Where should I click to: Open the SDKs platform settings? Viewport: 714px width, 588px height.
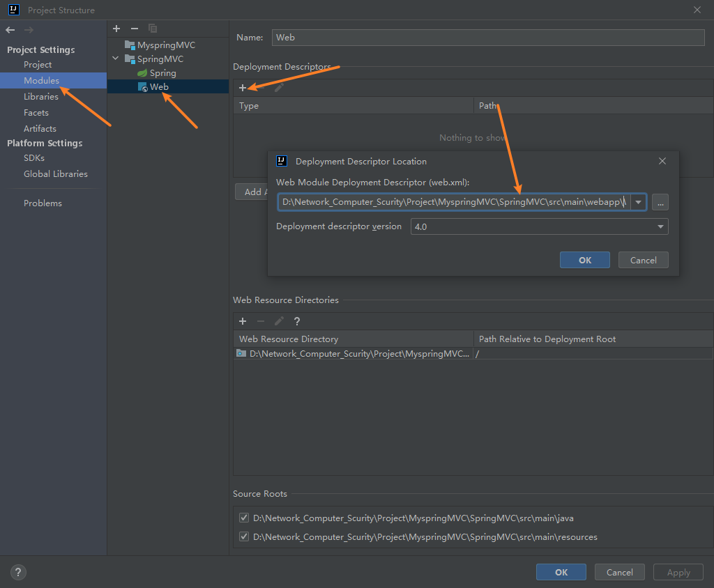point(34,158)
